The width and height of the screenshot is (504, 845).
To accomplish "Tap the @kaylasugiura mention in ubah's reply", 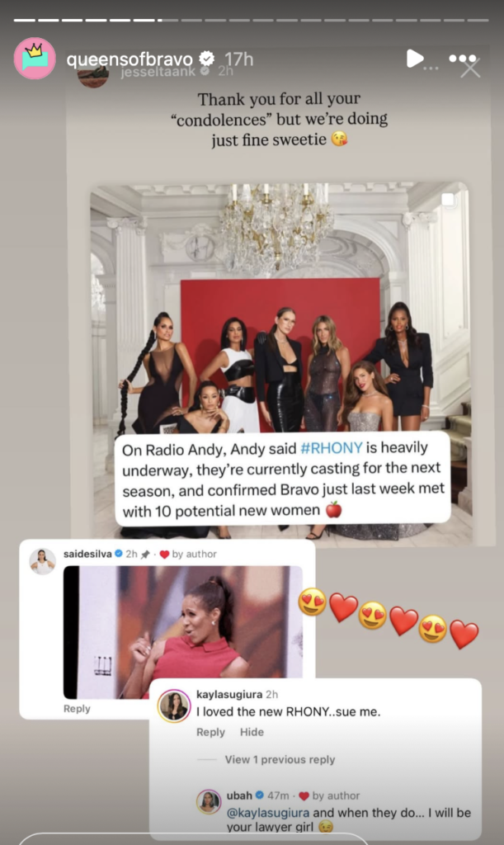I will [268, 813].
